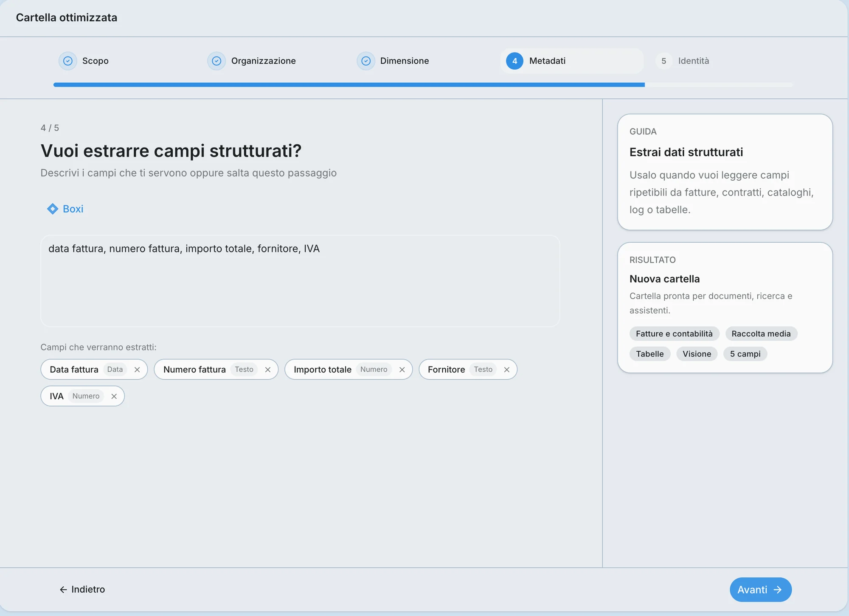Remove the Fornitore field chip

[507, 370]
